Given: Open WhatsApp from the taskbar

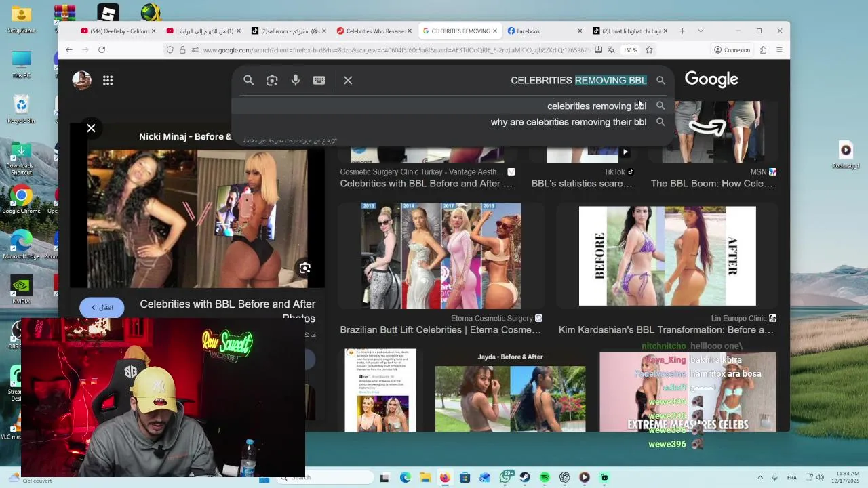Looking at the screenshot, I should 505,478.
